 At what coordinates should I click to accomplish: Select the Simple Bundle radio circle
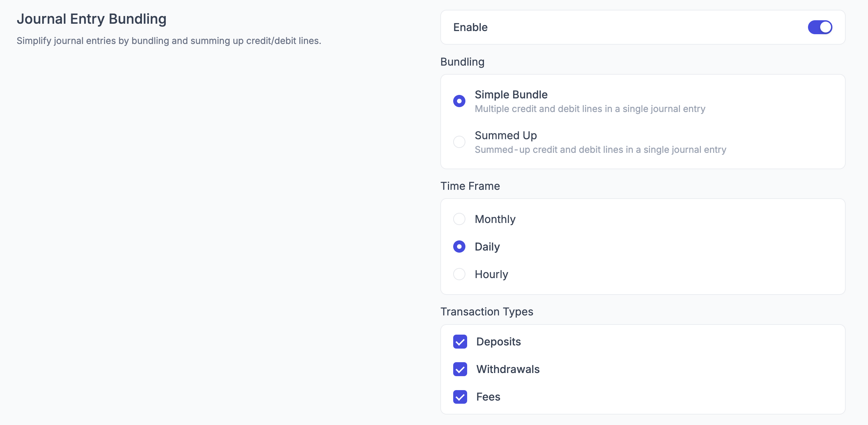[459, 101]
